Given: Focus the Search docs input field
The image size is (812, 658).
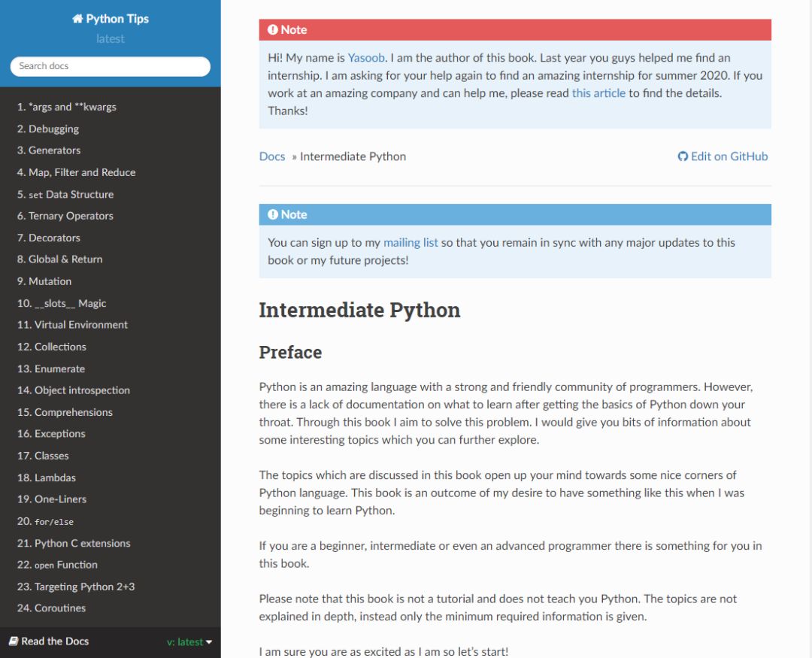Looking at the screenshot, I should (111, 66).
